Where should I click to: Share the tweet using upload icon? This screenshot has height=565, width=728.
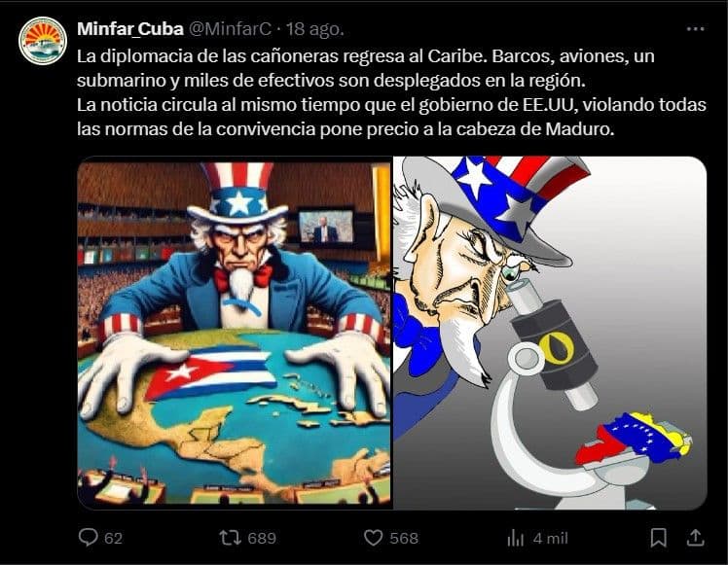tap(695, 538)
